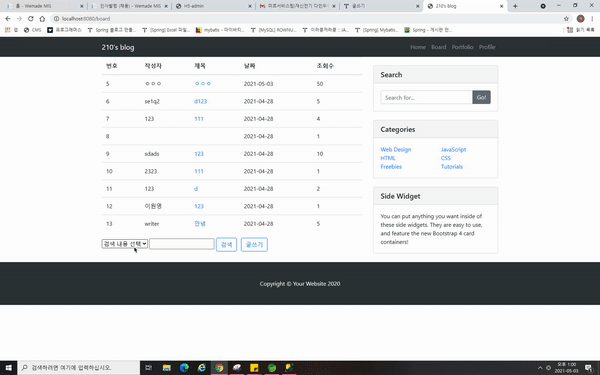600x375 pixels.
Task: Go to the browser home page
Action: 42,18
